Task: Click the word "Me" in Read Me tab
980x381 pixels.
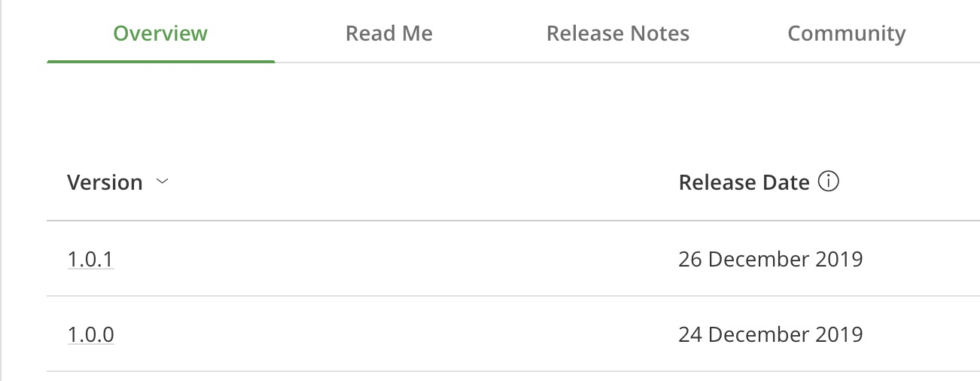Action: pyautogui.click(x=417, y=34)
